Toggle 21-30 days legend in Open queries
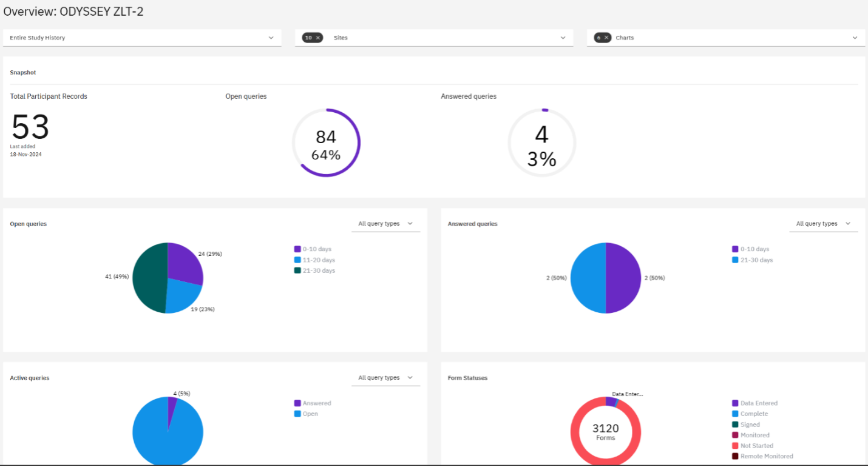 click(314, 270)
